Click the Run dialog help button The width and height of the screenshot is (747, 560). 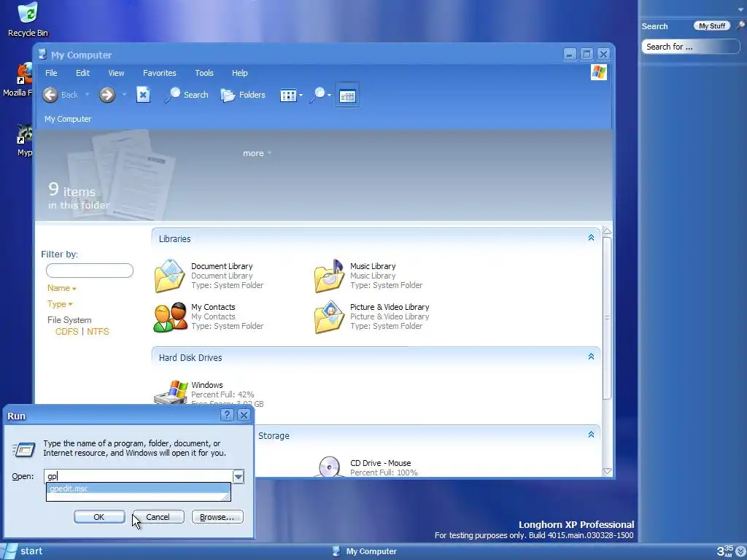pos(227,415)
